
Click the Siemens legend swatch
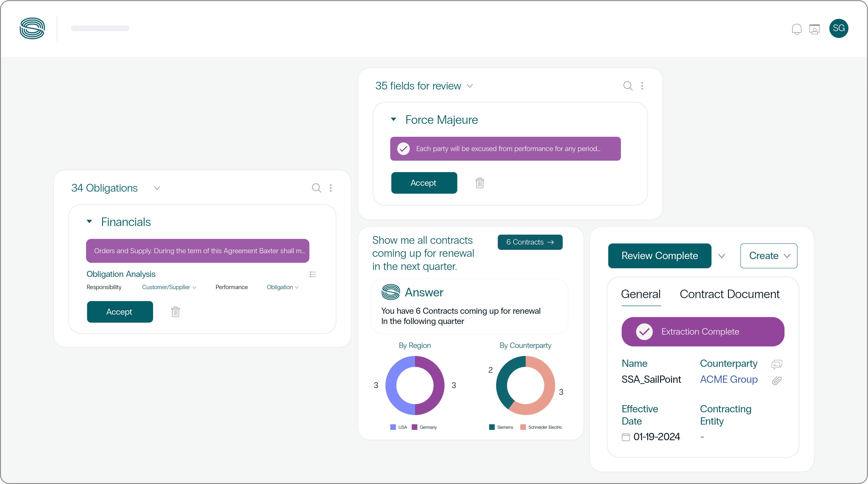coord(492,427)
